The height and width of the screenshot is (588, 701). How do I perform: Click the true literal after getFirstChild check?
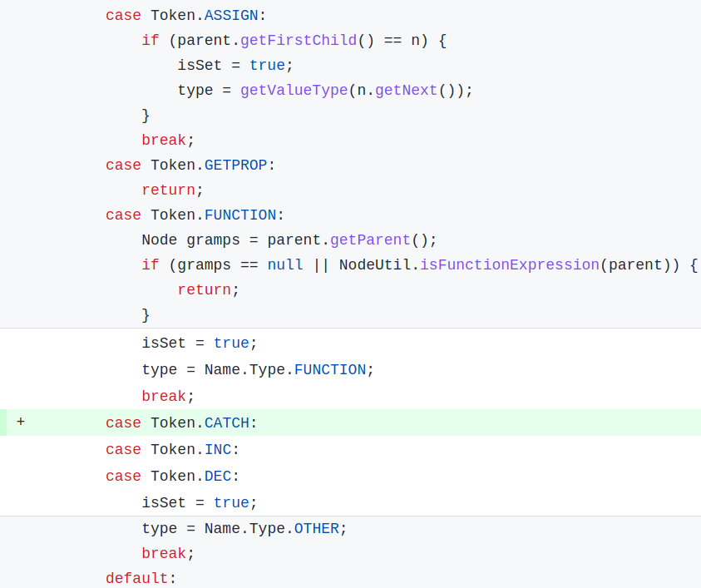click(267, 65)
